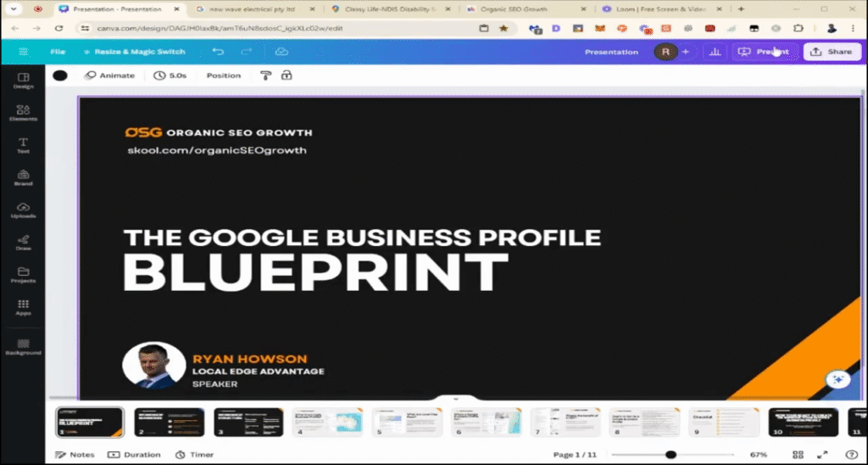The width and height of the screenshot is (868, 465).
Task: Click the zoom slider handle
Action: 671,455
